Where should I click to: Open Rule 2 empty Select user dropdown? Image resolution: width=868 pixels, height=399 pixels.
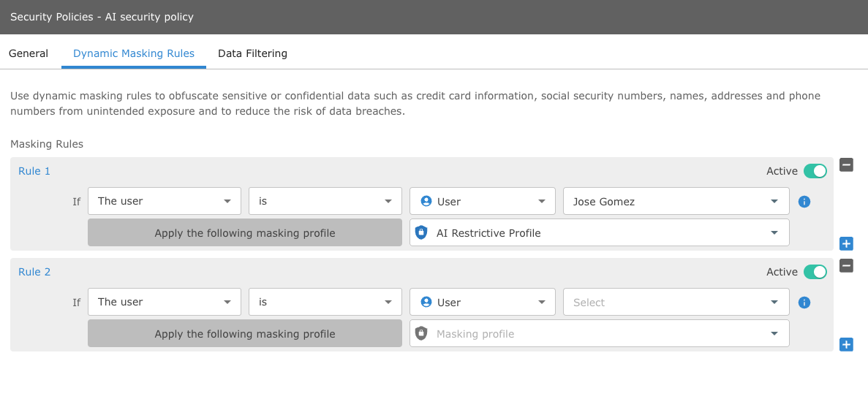(x=676, y=303)
